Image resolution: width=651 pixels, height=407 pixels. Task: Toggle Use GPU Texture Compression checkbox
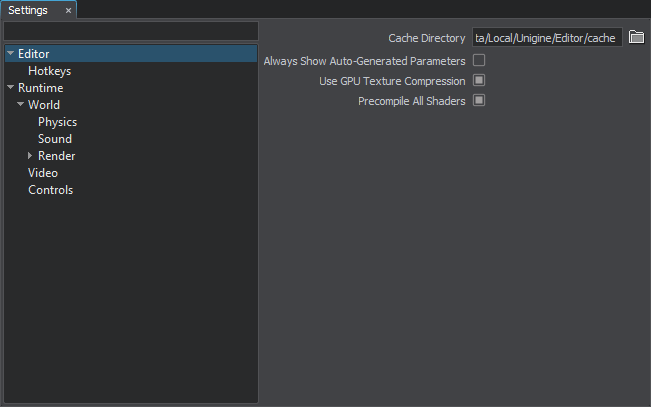(x=479, y=81)
